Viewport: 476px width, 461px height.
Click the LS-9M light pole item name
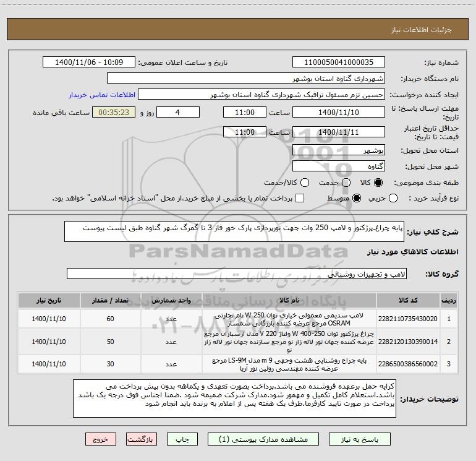coord(289,364)
